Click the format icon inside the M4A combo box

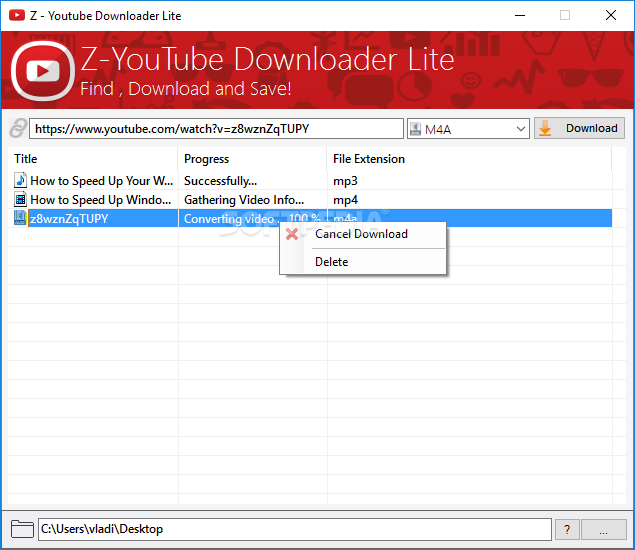(416, 129)
